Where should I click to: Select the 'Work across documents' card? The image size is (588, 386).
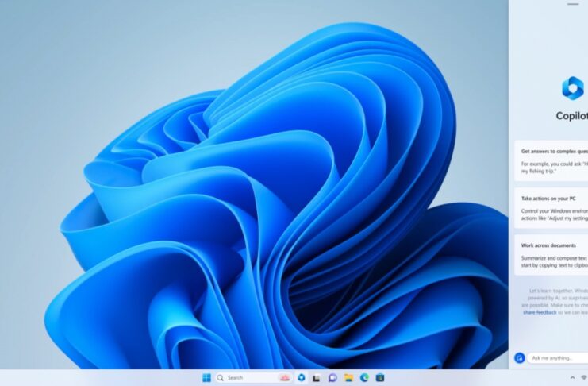(551, 255)
